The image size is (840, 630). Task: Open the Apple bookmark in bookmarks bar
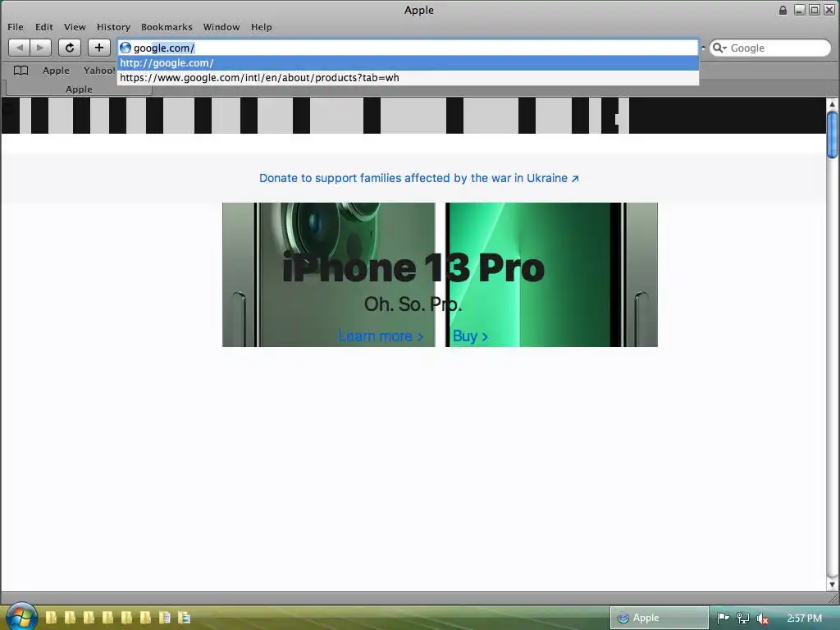(56, 71)
